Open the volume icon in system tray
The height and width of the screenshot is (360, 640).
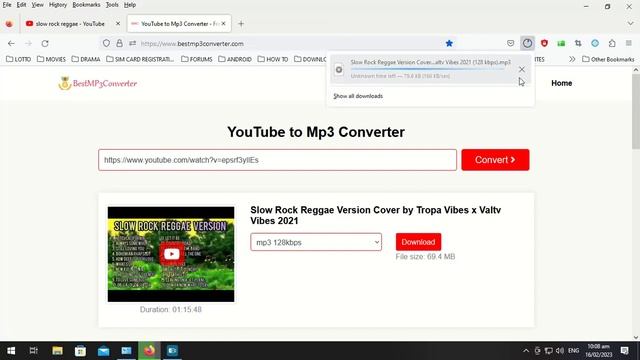pos(560,351)
